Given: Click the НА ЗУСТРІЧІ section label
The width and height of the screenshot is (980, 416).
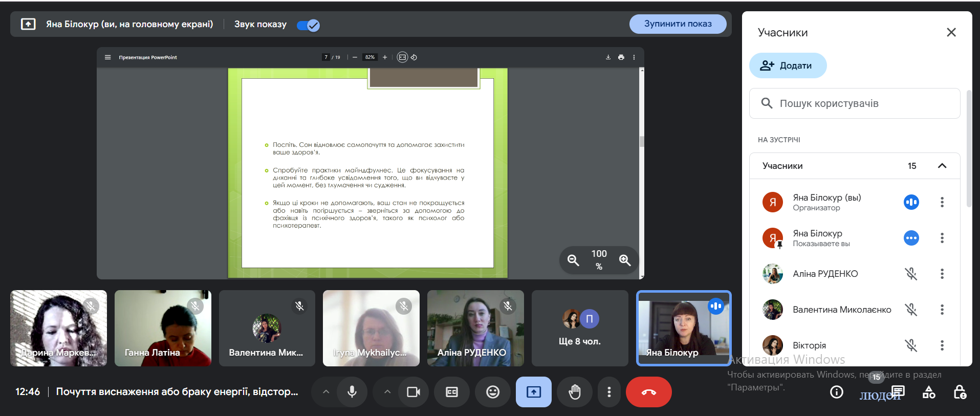Looking at the screenshot, I should (x=779, y=140).
